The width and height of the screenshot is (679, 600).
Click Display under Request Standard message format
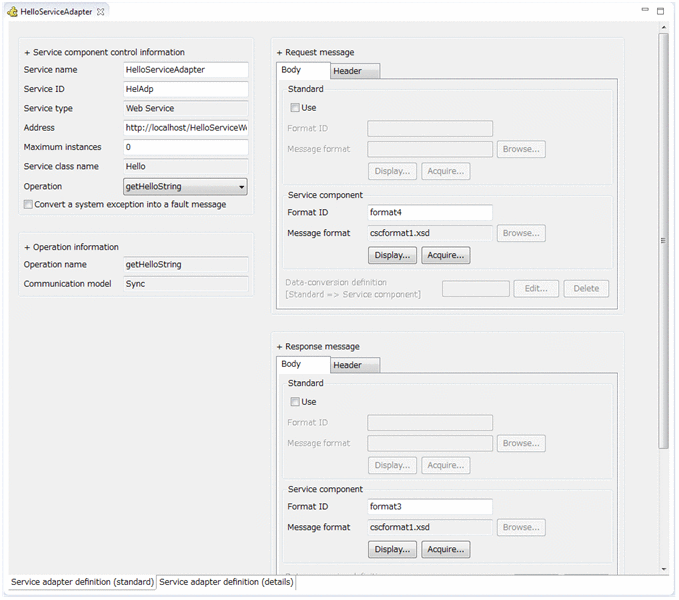pyautogui.click(x=392, y=171)
